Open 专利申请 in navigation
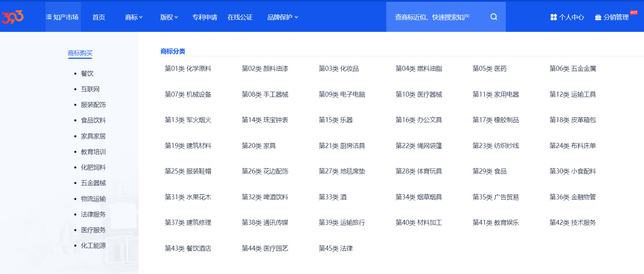644x274 pixels. pos(205,17)
